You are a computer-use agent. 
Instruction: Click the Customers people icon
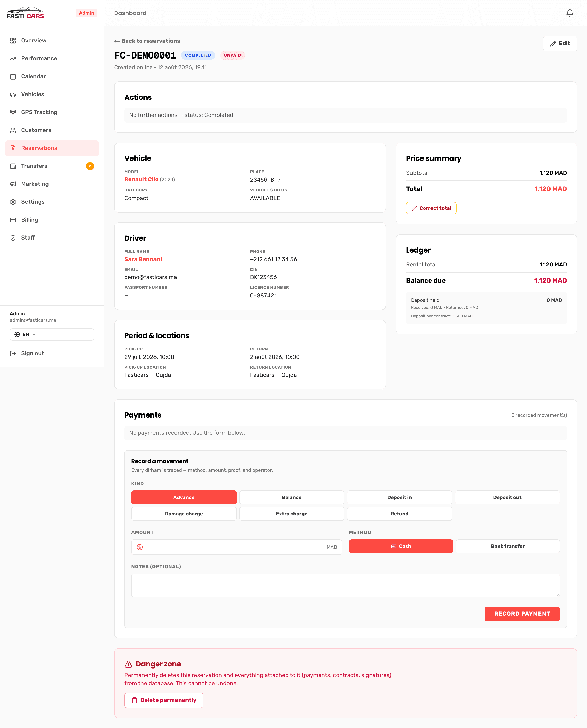point(13,130)
